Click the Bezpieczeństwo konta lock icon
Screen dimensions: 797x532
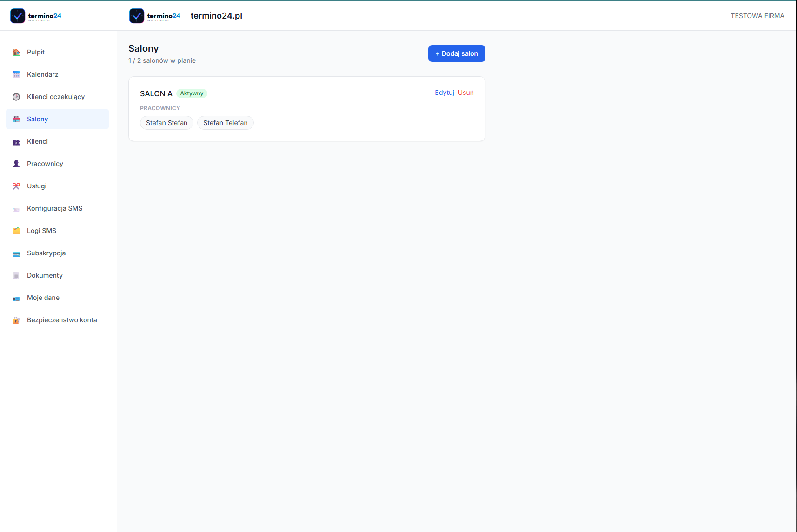pos(16,320)
